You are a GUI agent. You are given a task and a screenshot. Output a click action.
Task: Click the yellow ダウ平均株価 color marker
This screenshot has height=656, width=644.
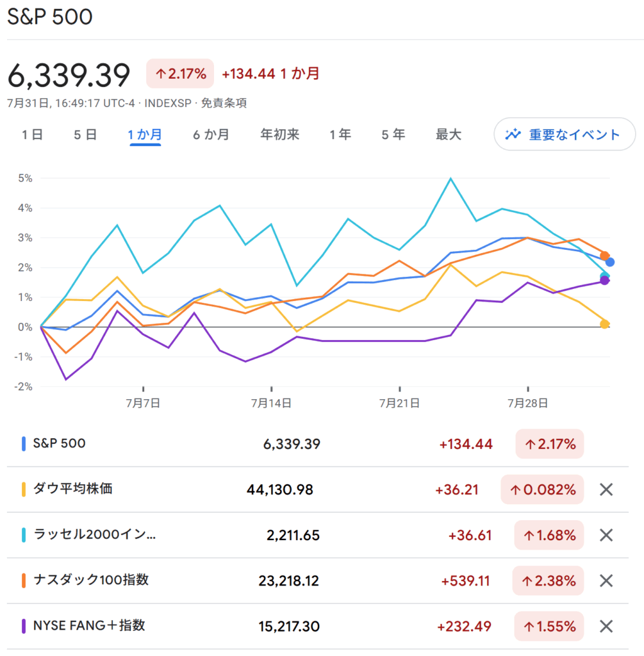(24, 489)
